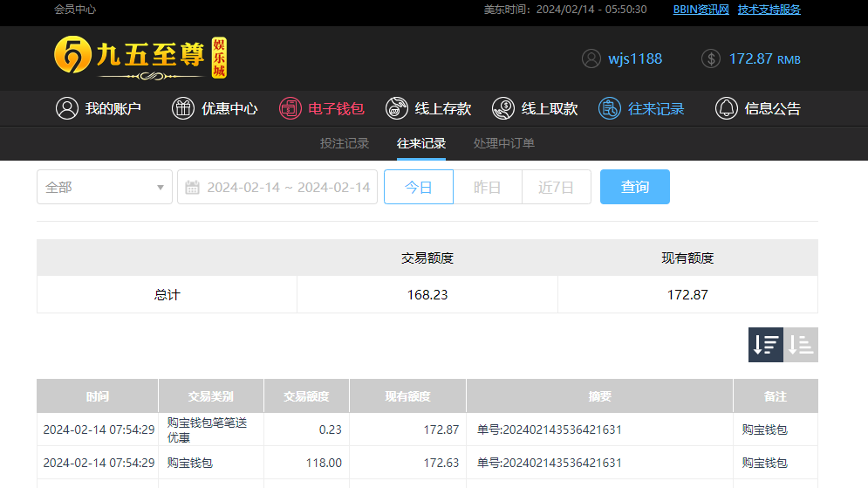The height and width of the screenshot is (488, 868).
Task: Open the BBIN资讯网 link
Action: (701, 10)
